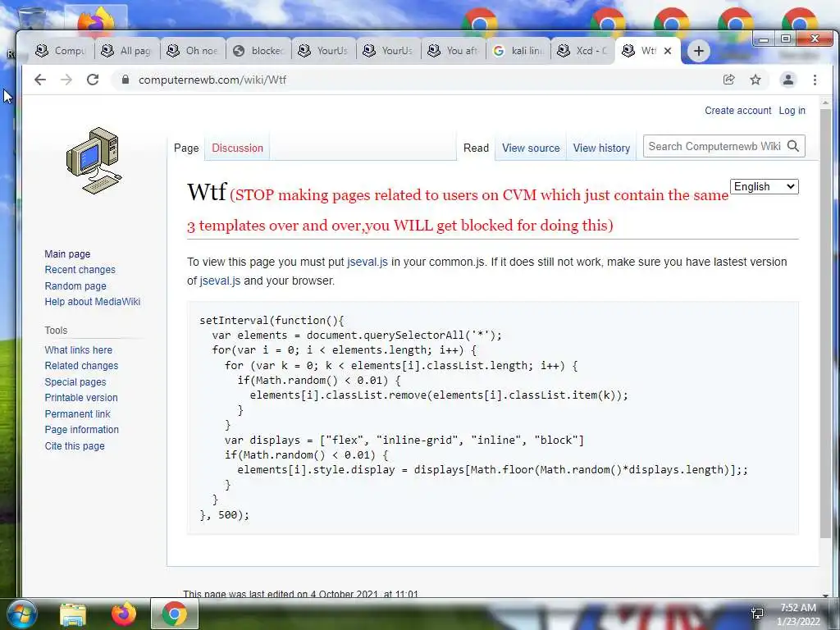Viewport: 840px width, 630px height.
Task: Click the network tray icon
Action: [x=757, y=614]
